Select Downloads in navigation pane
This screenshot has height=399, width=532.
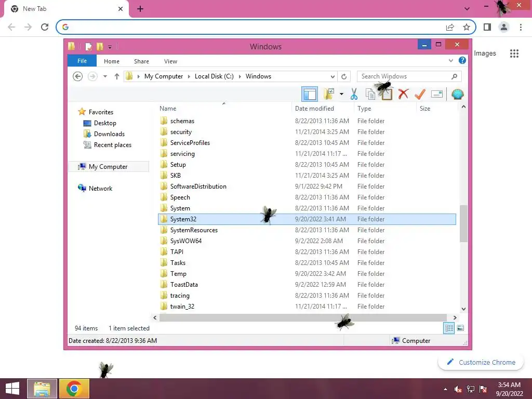click(109, 134)
